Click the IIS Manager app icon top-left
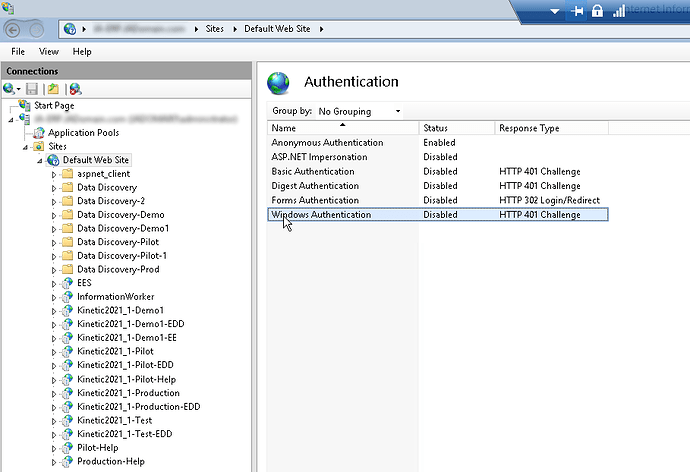The height and width of the screenshot is (472, 690). tap(7, 7)
